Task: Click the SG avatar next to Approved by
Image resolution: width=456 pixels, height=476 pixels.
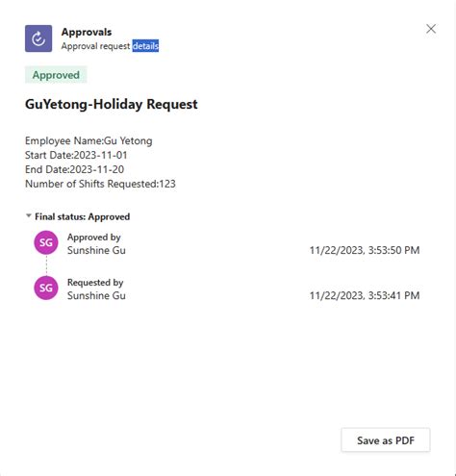Action: [x=46, y=242]
